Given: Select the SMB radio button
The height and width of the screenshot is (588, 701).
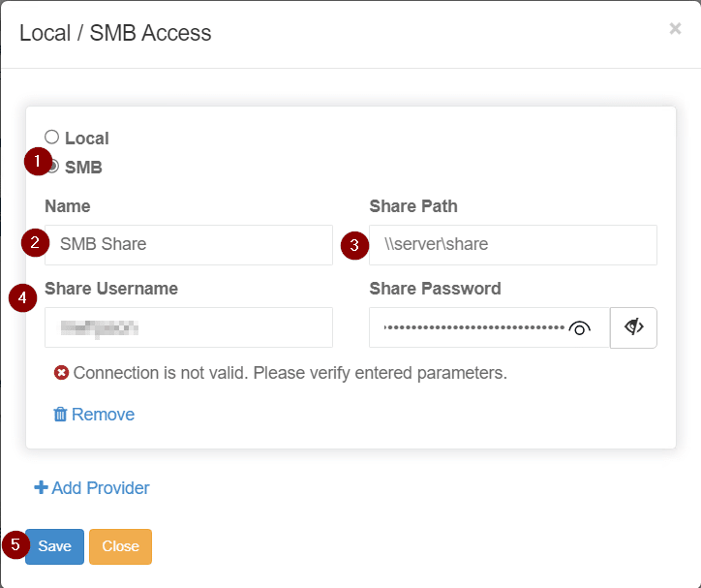Looking at the screenshot, I should point(54,167).
